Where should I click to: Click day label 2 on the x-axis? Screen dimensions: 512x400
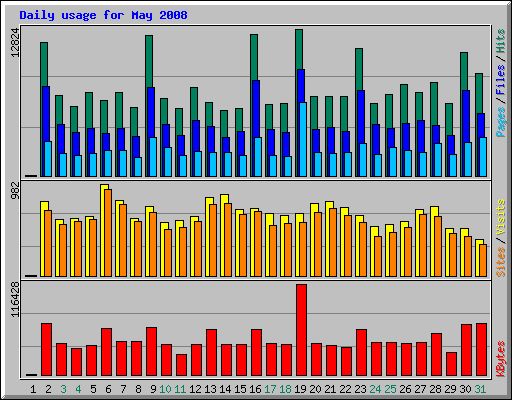click(x=48, y=389)
